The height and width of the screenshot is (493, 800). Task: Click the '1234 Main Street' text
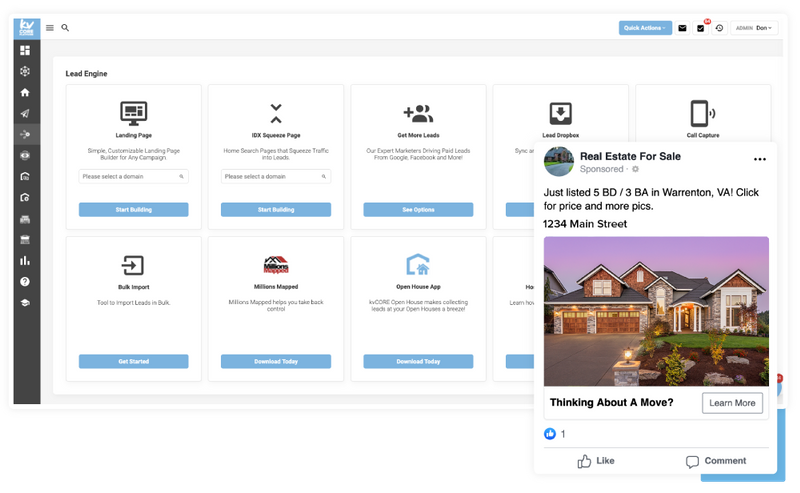[x=585, y=224]
